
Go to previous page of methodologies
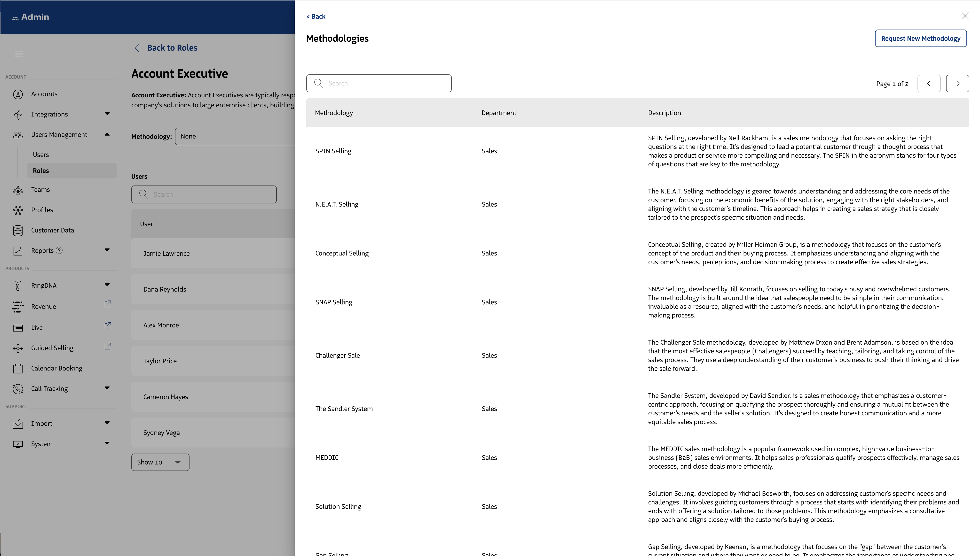click(x=928, y=84)
